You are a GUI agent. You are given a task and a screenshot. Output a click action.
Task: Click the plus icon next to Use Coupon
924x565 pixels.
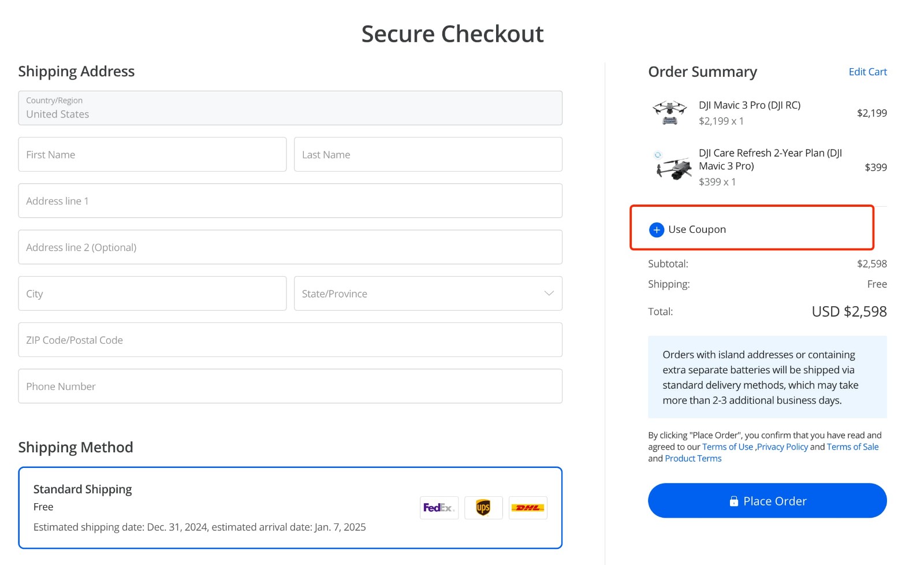656,229
